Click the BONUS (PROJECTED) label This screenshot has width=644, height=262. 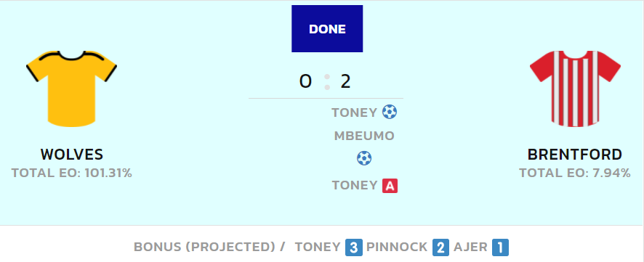tap(204, 247)
